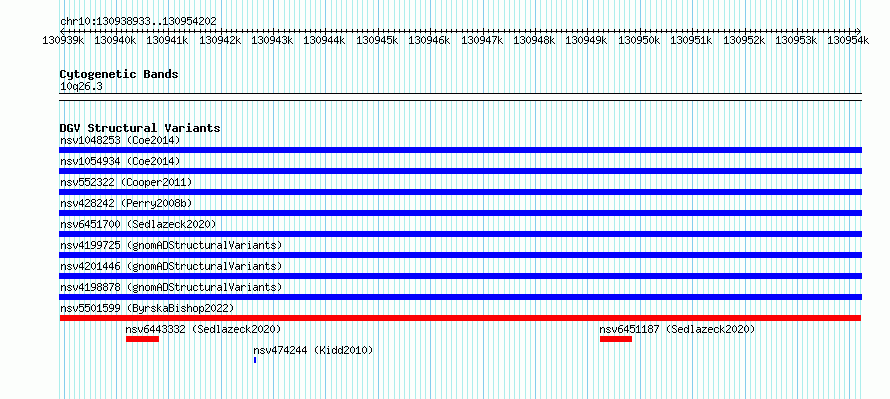Open the nsv428242 (Perry2008b) label
Screen dimensions: 890x399
(x=126, y=203)
